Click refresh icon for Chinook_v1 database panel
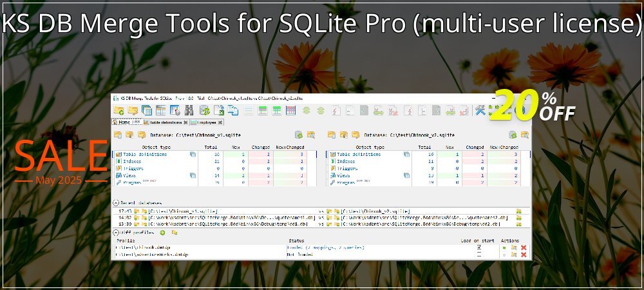The height and width of the screenshot is (290, 644). (x=299, y=135)
